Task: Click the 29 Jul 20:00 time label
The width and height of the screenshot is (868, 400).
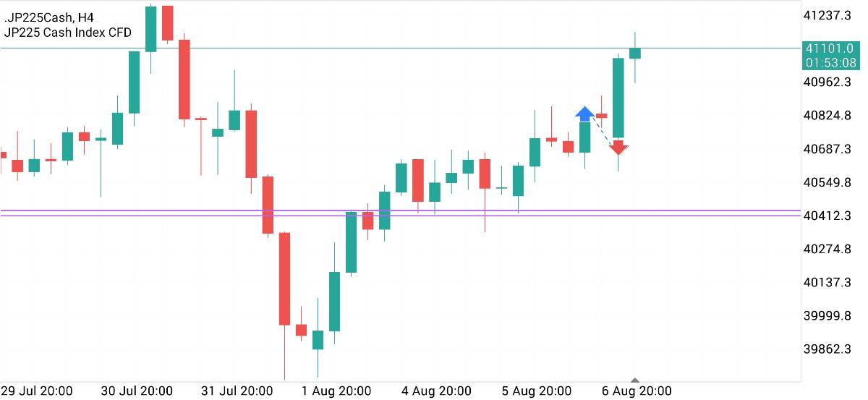Action: click(38, 391)
